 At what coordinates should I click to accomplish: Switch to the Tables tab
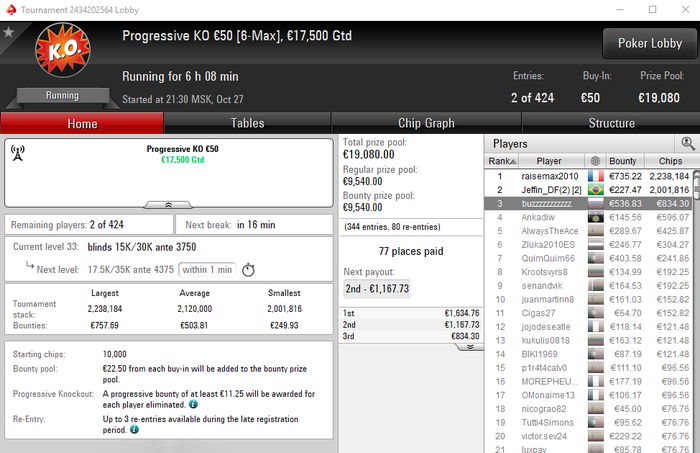pyautogui.click(x=247, y=123)
